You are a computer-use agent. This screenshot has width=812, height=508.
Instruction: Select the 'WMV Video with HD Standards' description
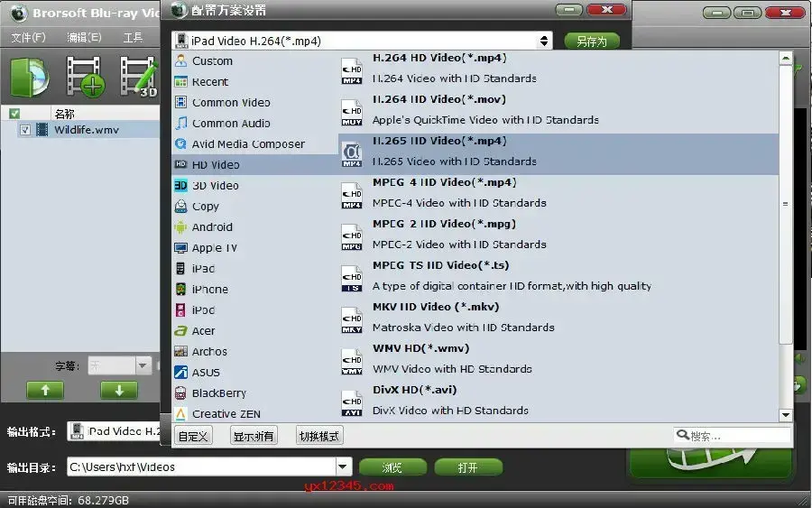click(x=452, y=369)
